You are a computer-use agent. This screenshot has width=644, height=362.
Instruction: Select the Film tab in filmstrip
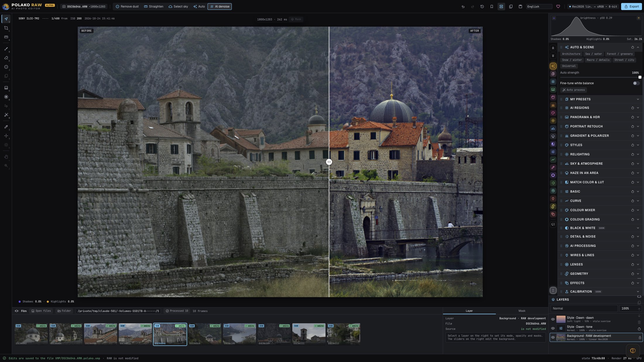[x=21, y=311]
